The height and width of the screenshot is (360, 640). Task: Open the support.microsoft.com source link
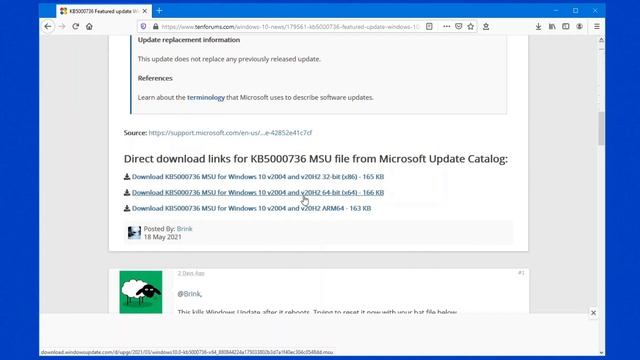(230, 133)
